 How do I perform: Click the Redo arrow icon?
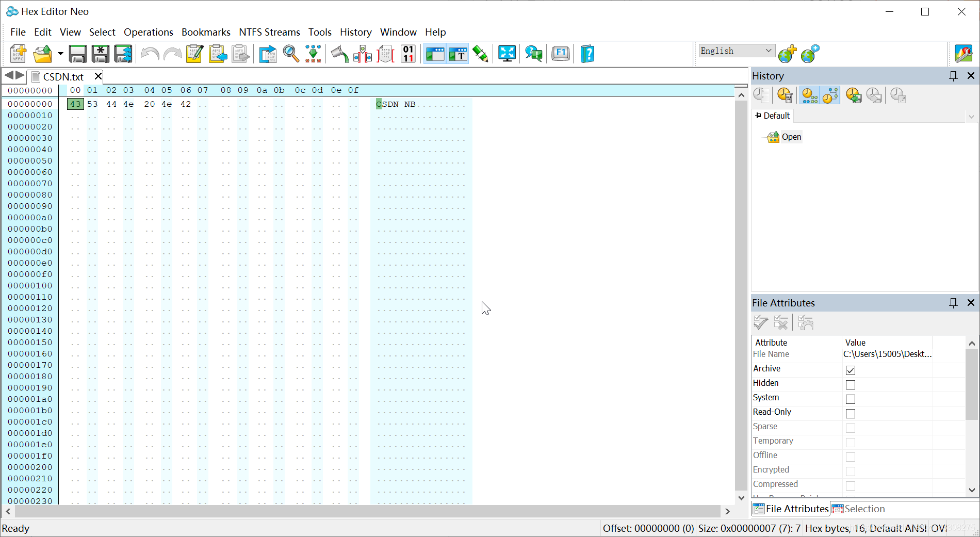pos(172,54)
